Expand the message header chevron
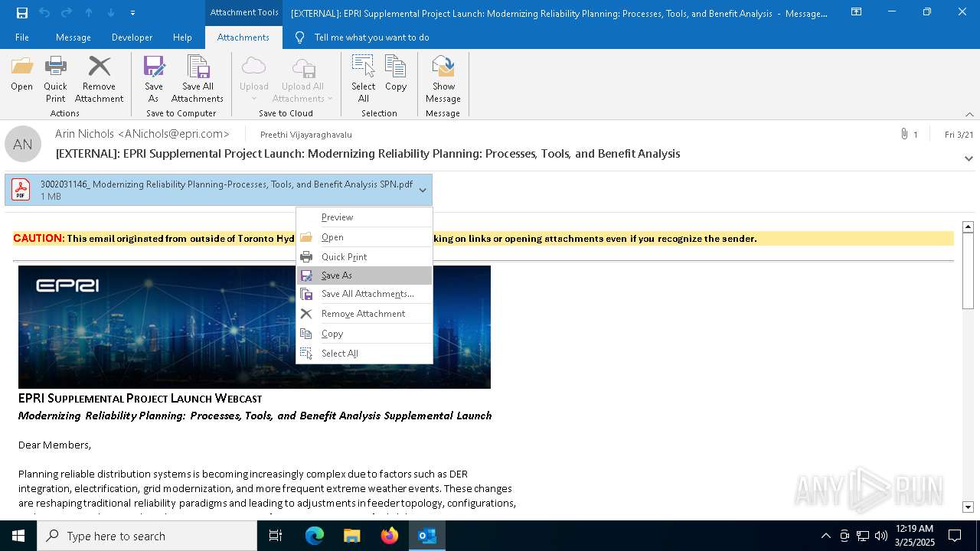This screenshot has height=551, width=980. (x=969, y=158)
